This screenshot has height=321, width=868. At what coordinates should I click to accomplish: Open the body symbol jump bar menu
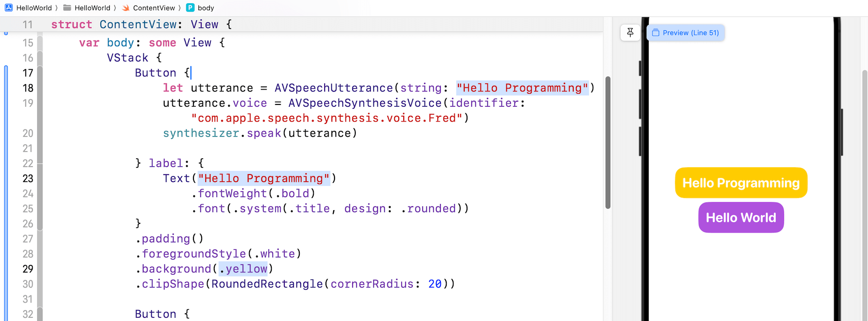click(x=206, y=8)
